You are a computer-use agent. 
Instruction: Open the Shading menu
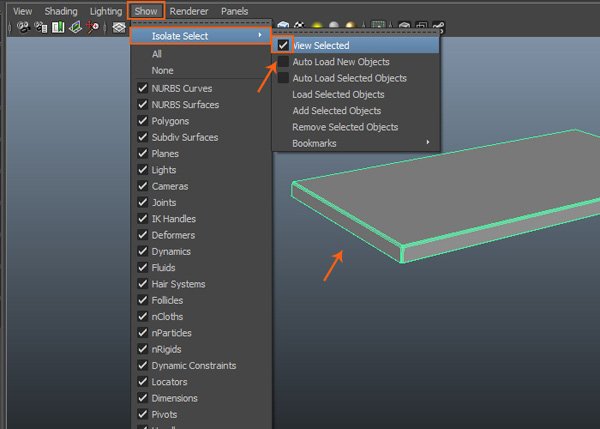60,11
